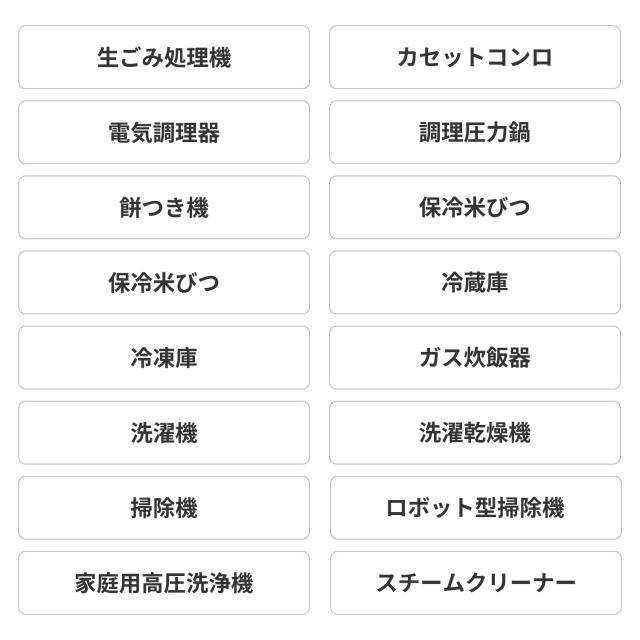Select the 餅つき機 button
640x640 pixels.
pos(164,208)
